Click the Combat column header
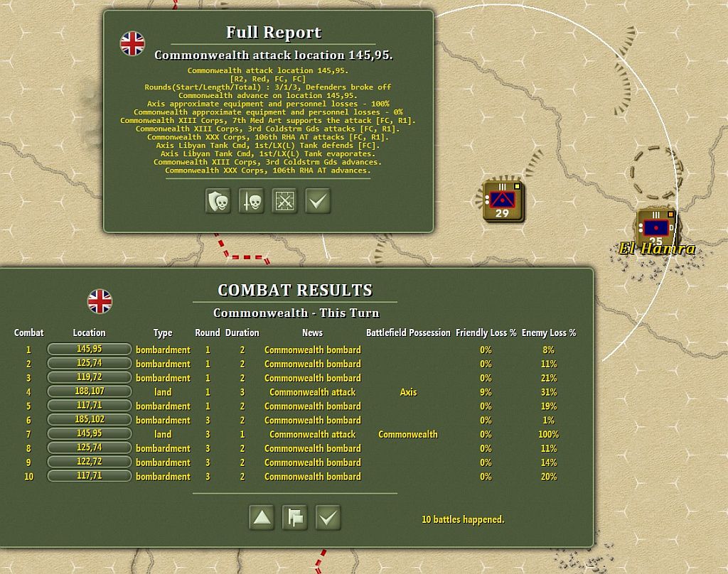Image resolution: width=728 pixels, height=574 pixels. pos(28,332)
